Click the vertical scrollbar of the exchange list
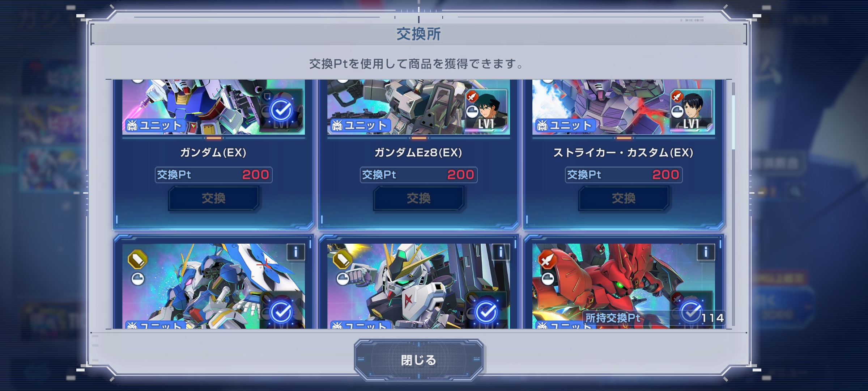The height and width of the screenshot is (391, 868). [x=733, y=204]
